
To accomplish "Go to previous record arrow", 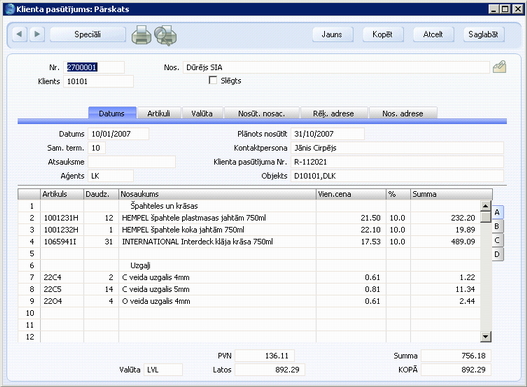I will [19, 34].
